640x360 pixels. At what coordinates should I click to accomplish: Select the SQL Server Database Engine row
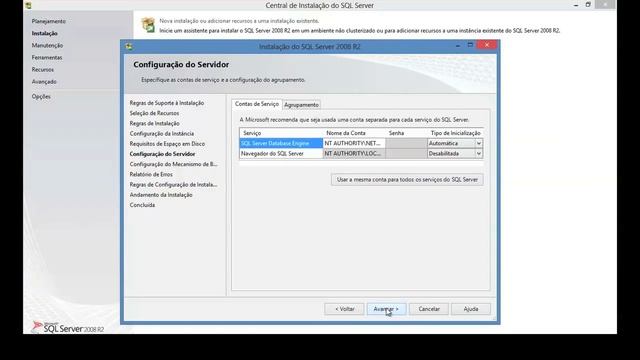coord(281,143)
